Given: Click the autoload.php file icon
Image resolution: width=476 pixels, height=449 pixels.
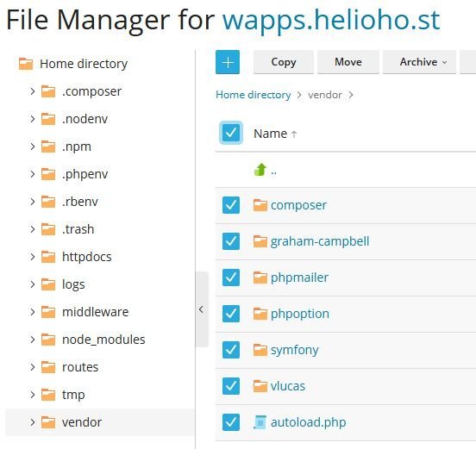Looking at the screenshot, I should [x=260, y=422].
